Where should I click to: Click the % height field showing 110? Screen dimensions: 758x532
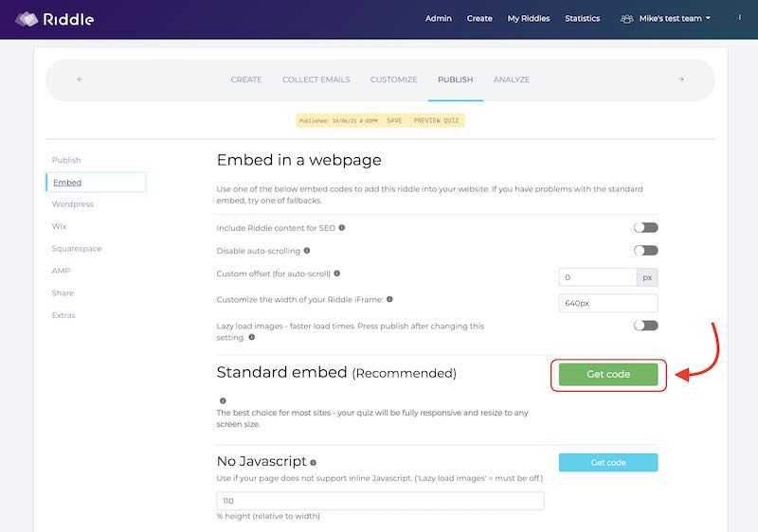tap(381, 501)
